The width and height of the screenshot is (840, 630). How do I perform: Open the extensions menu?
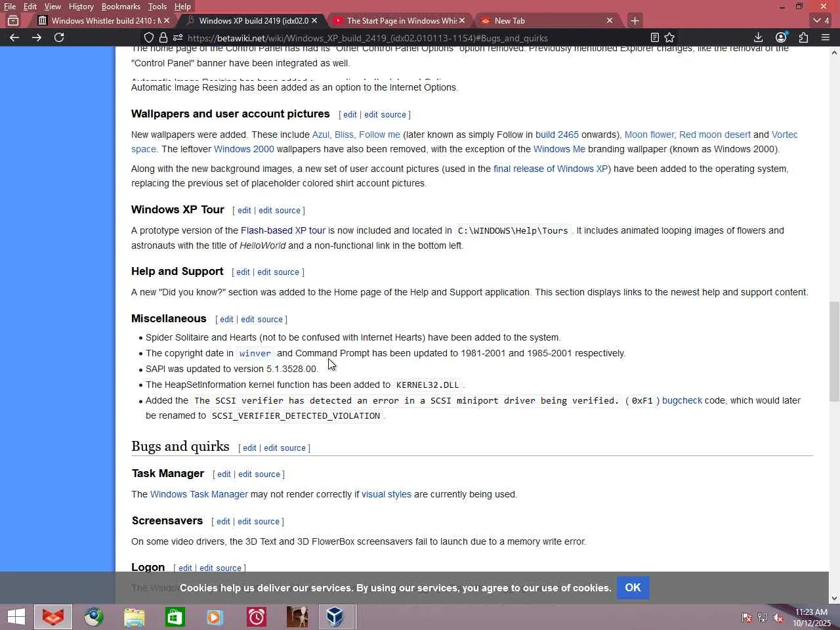pos(803,37)
